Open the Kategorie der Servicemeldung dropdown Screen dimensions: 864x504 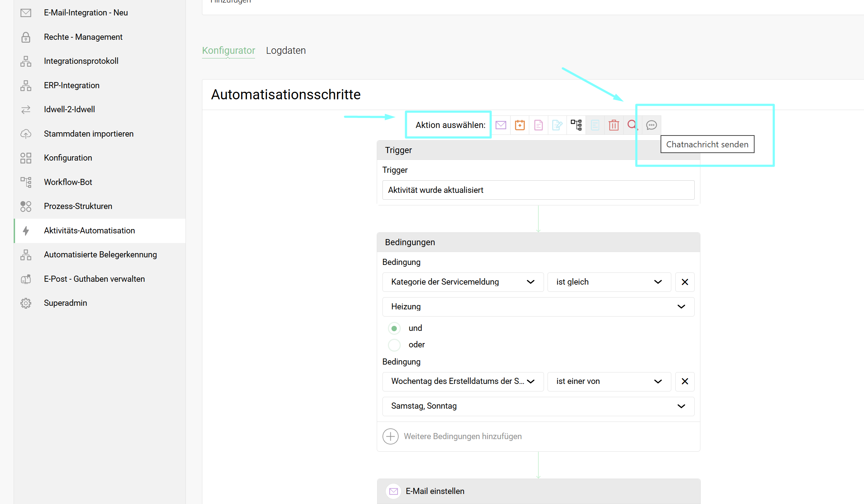462,282
